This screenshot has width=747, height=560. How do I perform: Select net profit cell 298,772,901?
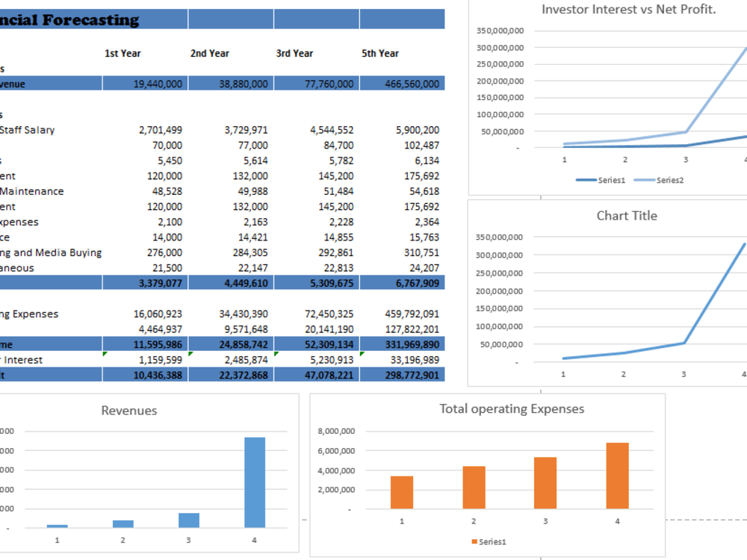click(403, 375)
